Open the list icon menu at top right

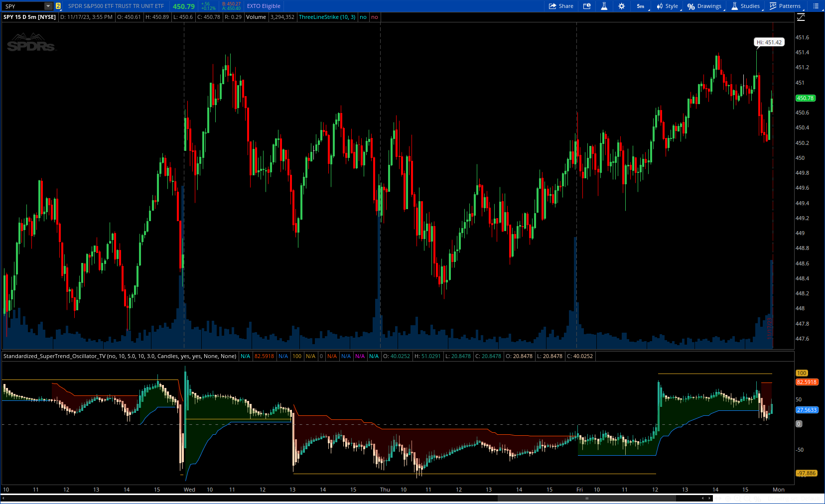[x=816, y=6]
